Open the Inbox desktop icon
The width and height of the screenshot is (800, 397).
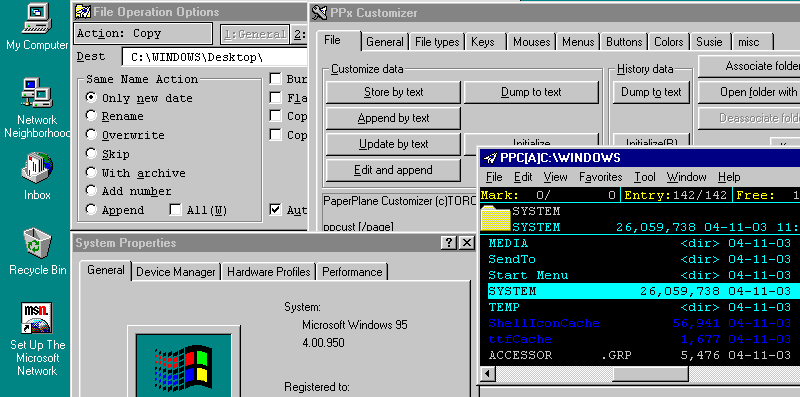pos(37,176)
